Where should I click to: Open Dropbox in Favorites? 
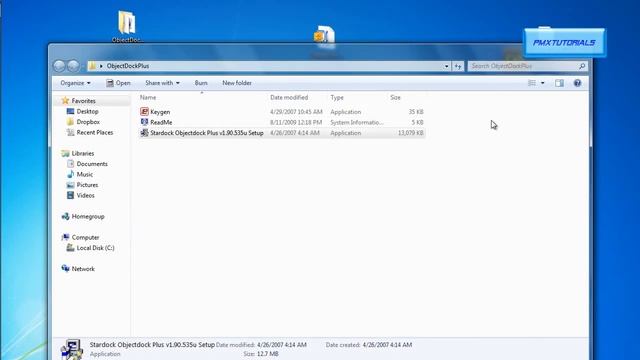(x=88, y=122)
